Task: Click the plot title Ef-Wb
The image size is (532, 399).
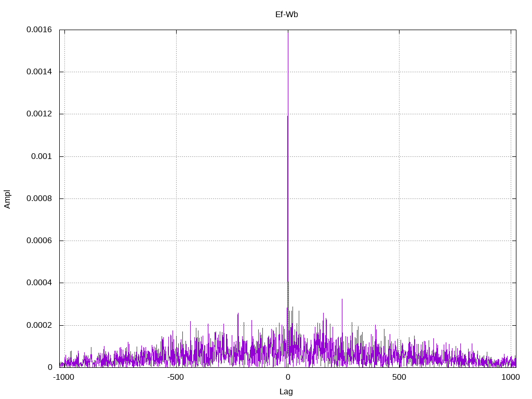Action: 287,14
